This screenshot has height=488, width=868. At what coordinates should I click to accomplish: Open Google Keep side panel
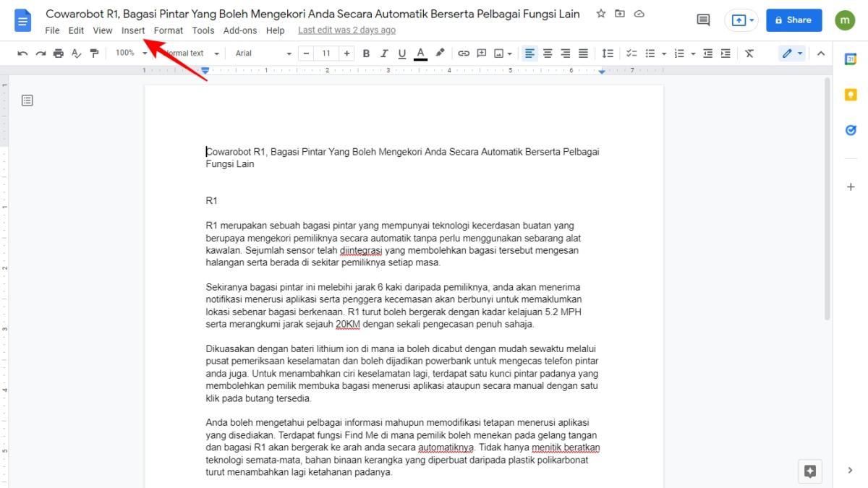(851, 95)
